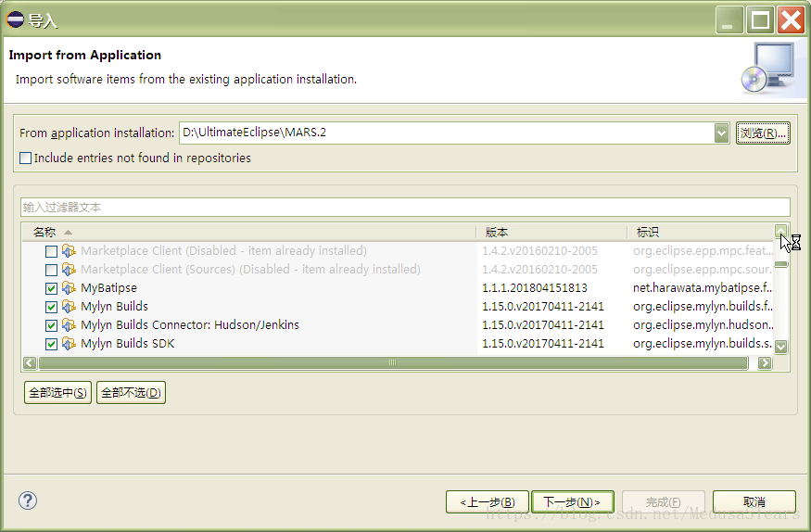
Task: Click the Mylyn Builds Connector feature icon
Action: [x=69, y=325]
